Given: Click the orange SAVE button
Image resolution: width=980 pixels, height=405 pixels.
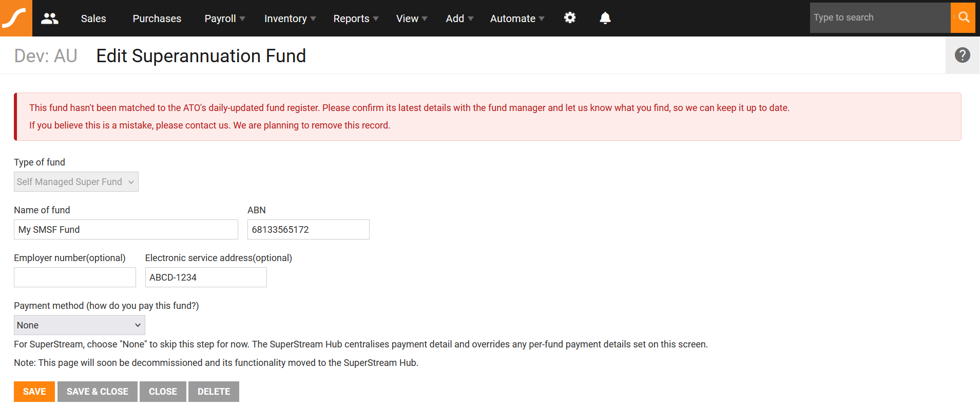Looking at the screenshot, I should pyautogui.click(x=34, y=392).
